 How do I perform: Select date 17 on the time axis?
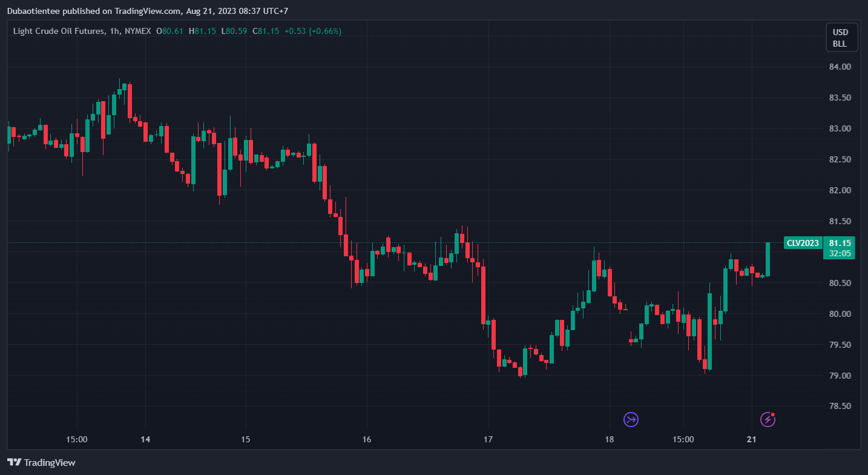point(488,439)
